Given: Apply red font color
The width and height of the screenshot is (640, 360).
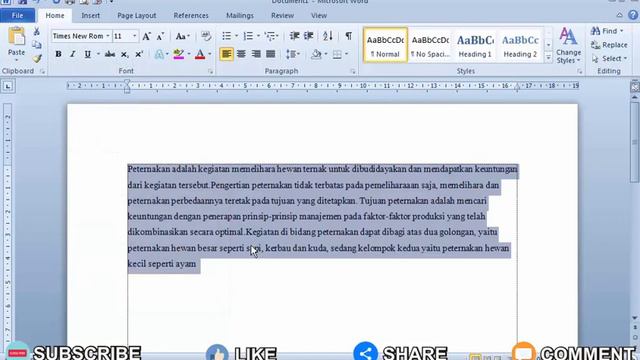Looking at the screenshot, I should click(x=200, y=54).
